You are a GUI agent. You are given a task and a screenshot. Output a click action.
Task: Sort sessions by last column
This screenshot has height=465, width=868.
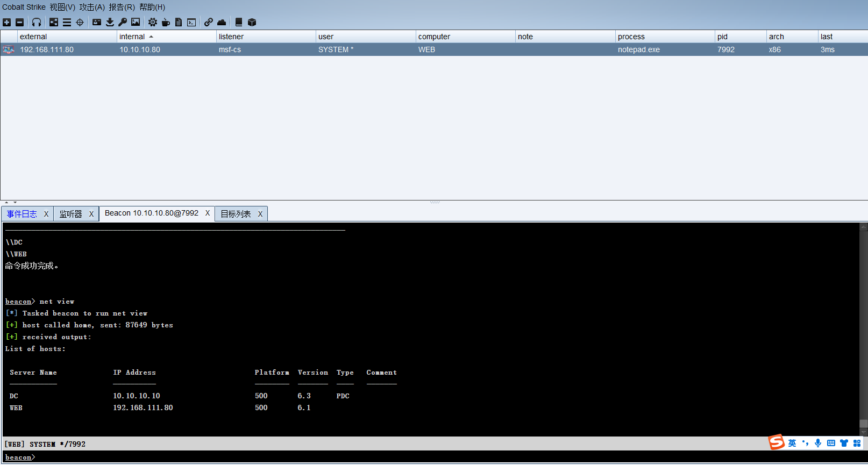(x=843, y=37)
